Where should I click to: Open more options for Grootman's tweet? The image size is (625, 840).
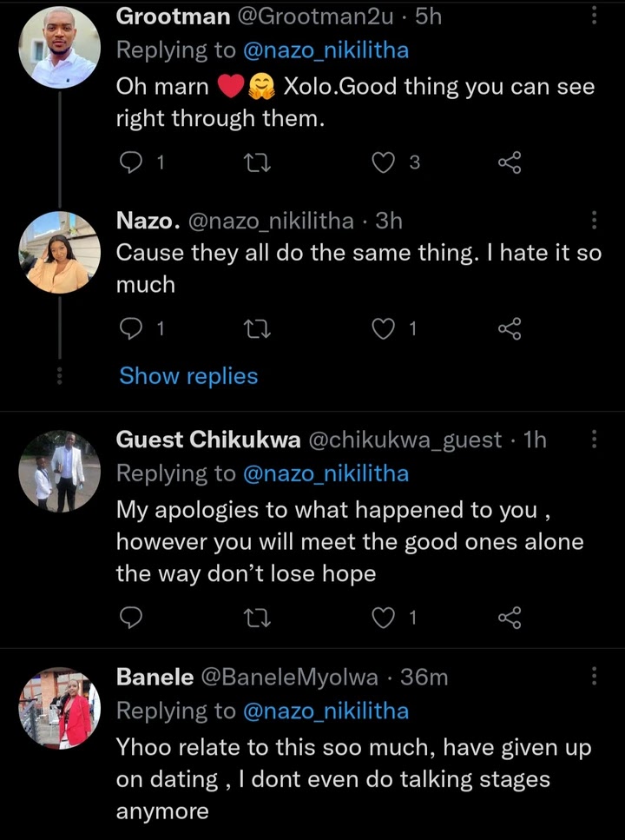pyautogui.click(x=594, y=17)
